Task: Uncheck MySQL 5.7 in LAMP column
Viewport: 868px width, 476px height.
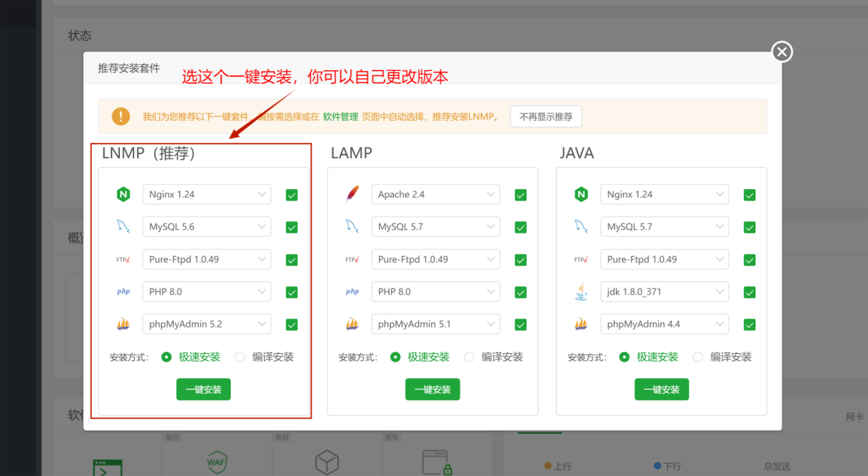Action: pos(521,227)
